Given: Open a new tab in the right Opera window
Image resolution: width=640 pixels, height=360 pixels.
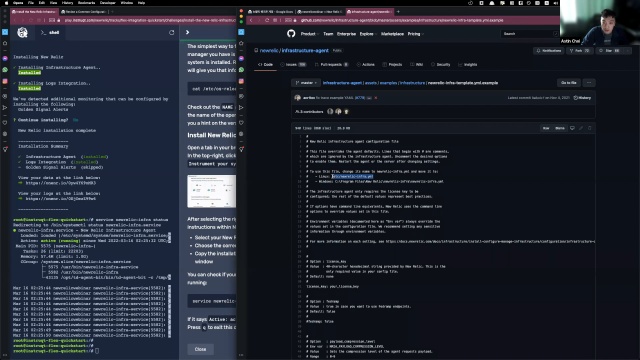Looking at the screenshot, I should (x=398, y=11).
